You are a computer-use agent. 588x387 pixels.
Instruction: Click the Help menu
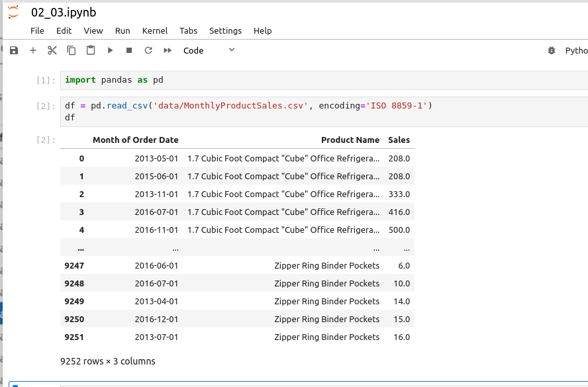point(262,30)
